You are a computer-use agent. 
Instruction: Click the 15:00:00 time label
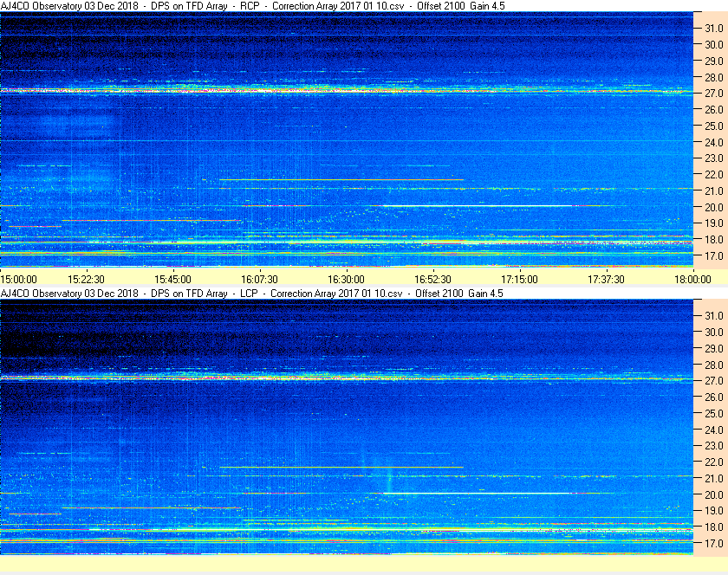18,280
